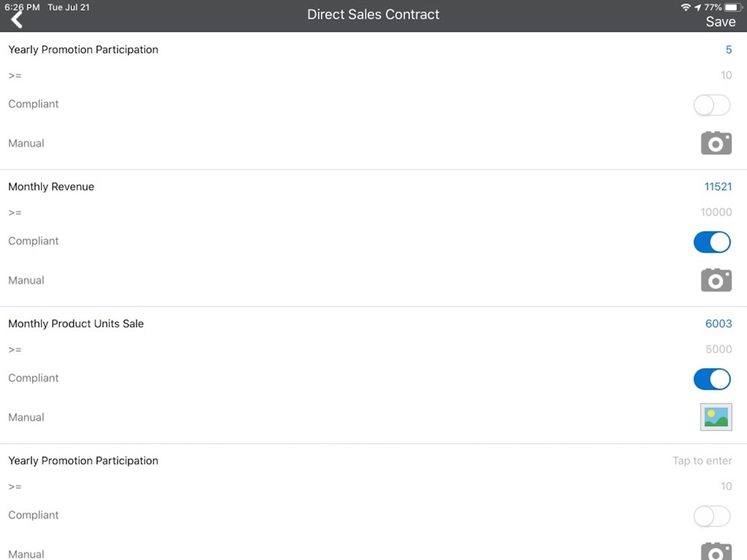This screenshot has height=560, width=747.
Task: Tap the location arrow status icon
Action: coord(698,7)
